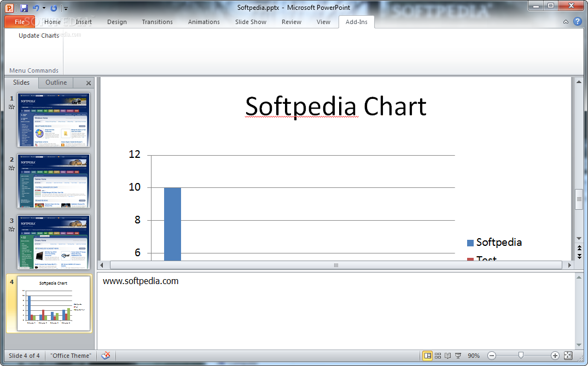Click the 90% zoom level
This screenshot has height=366, width=588.
coord(474,356)
